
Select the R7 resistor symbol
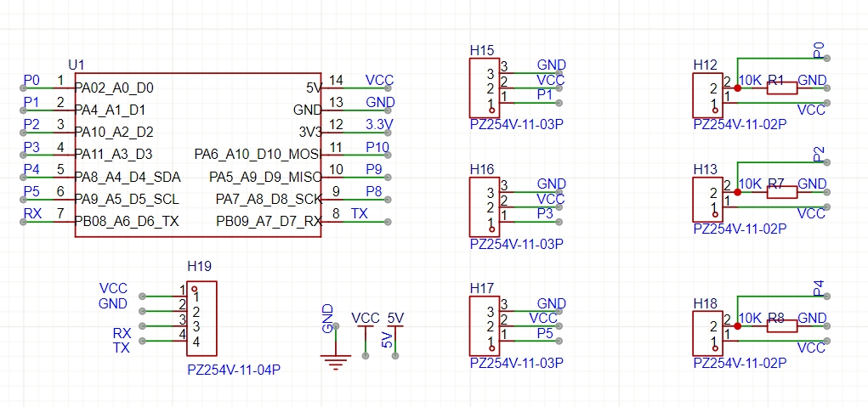pos(781,192)
